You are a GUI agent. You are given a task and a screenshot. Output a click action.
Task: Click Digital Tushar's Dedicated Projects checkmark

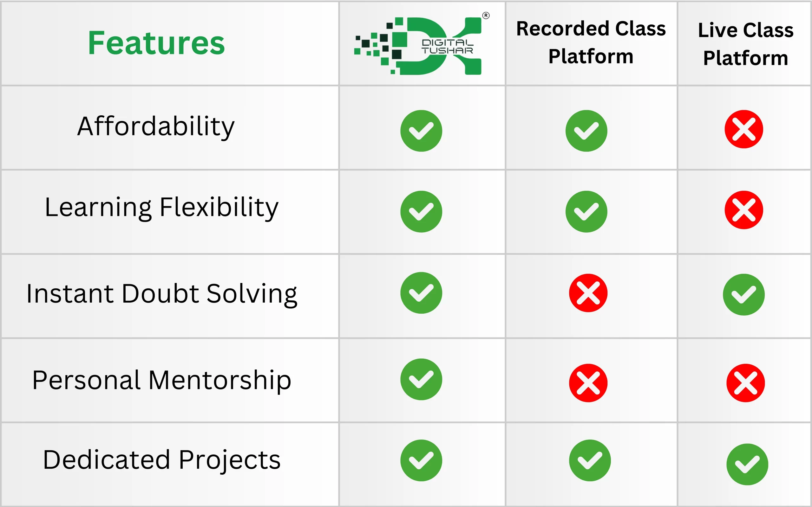click(421, 460)
